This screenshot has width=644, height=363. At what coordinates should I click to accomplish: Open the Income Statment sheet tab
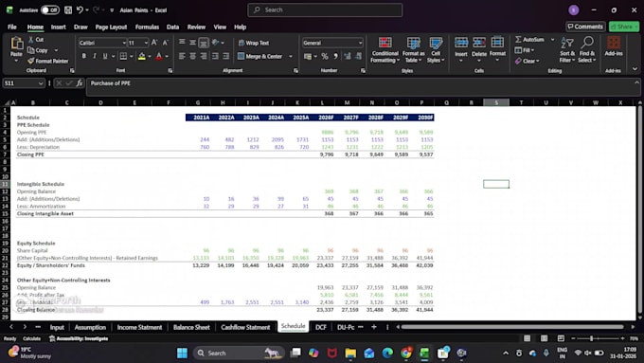coord(139,327)
